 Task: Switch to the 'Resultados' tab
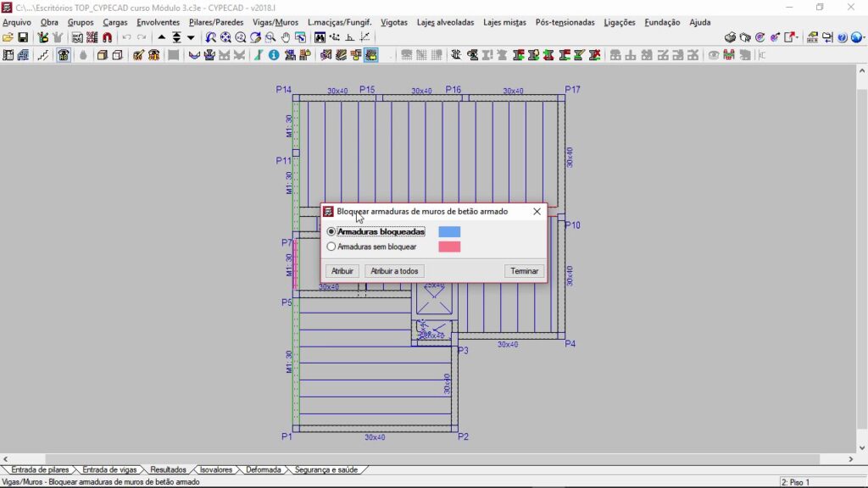click(168, 469)
